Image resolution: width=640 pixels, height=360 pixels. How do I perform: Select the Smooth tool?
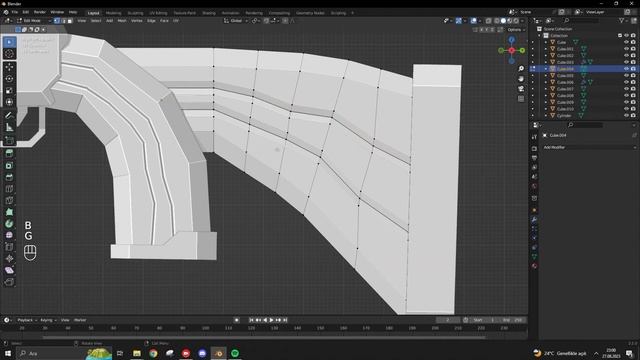9,235
